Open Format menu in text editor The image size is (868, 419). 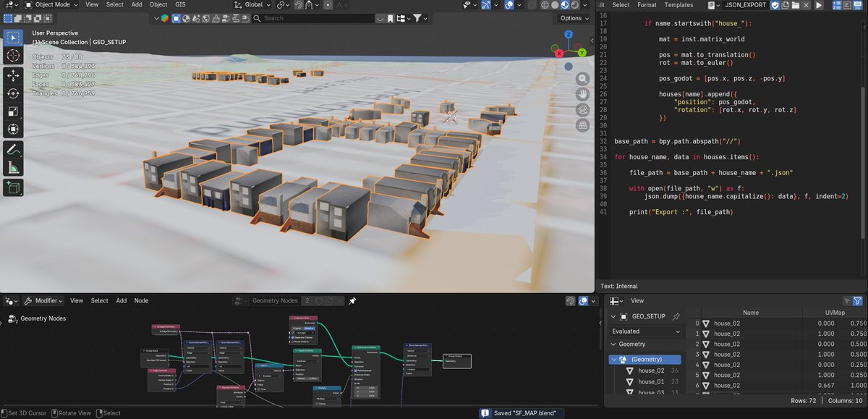(x=647, y=5)
